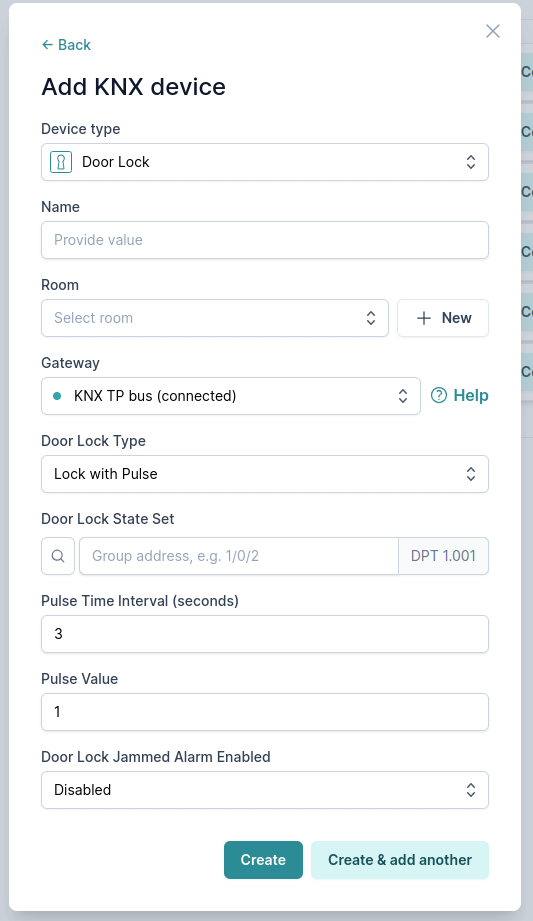The image size is (533, 921).
Task: Expand the Select room dropdown
Action: [x=215, y=318]
